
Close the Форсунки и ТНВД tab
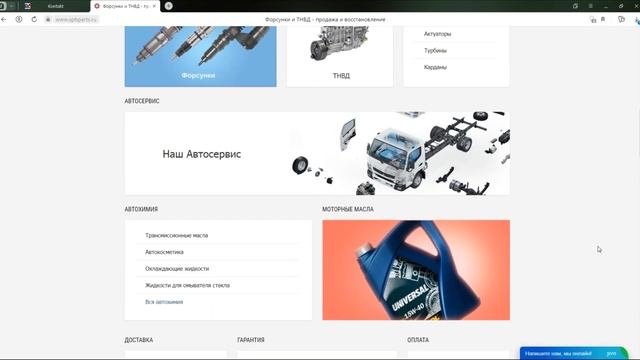(154, 6)
